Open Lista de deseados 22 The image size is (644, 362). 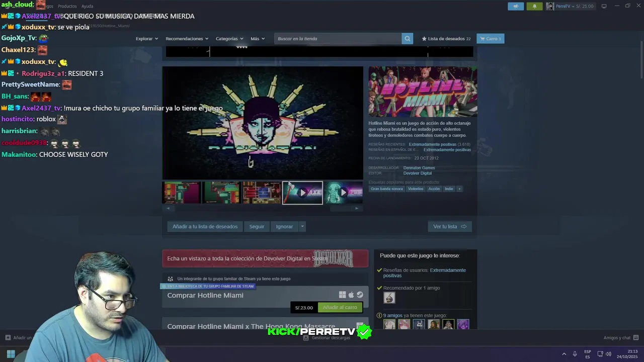click(x=446, y=39)
